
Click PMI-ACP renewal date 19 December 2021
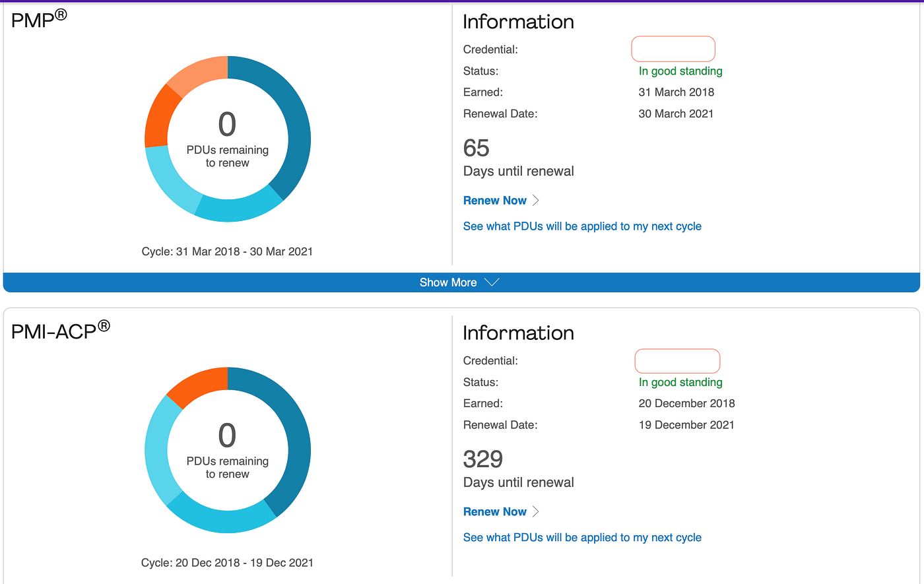click(687, 425)
